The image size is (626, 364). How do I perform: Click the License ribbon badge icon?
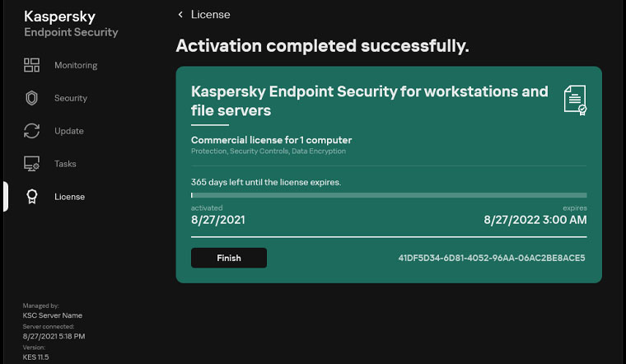pyautogui.click(x=32, y=196)
